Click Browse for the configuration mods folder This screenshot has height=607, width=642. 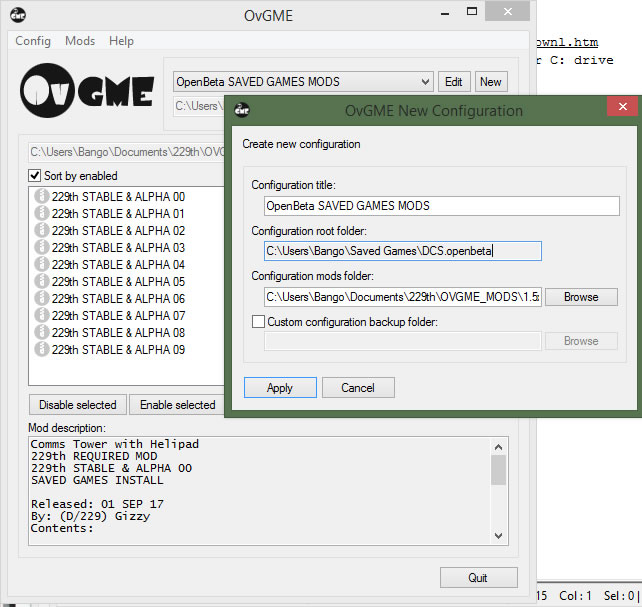pyautogui.click(x=580, y=297)
